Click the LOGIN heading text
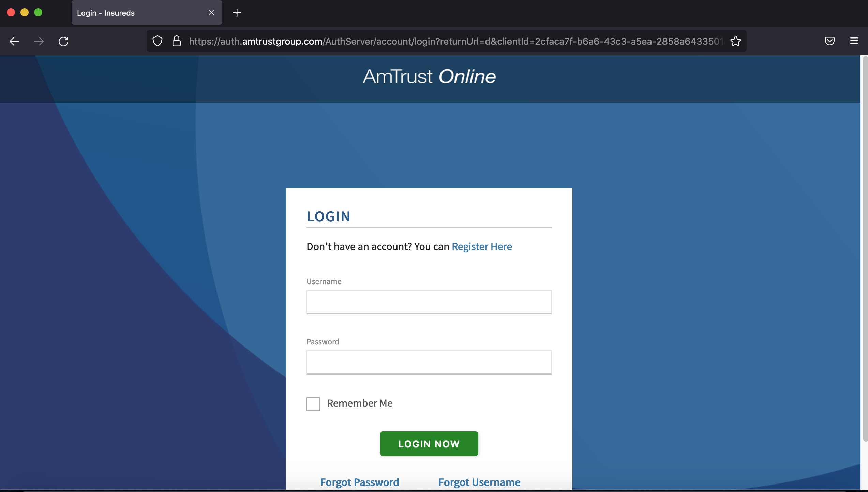Screen dimensions: 868x492 pyautogui.click(x=328, y=216)
